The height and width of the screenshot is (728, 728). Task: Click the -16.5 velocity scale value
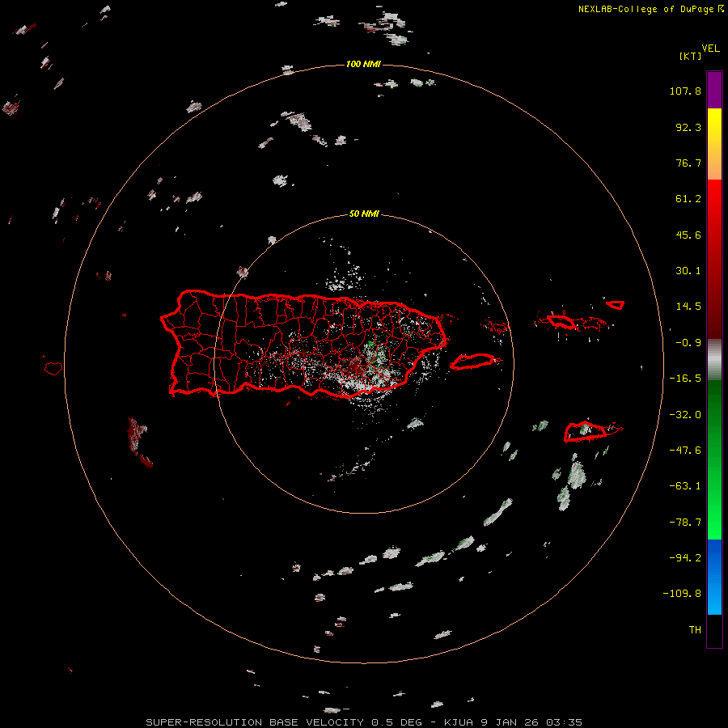[x=685, y=379]
